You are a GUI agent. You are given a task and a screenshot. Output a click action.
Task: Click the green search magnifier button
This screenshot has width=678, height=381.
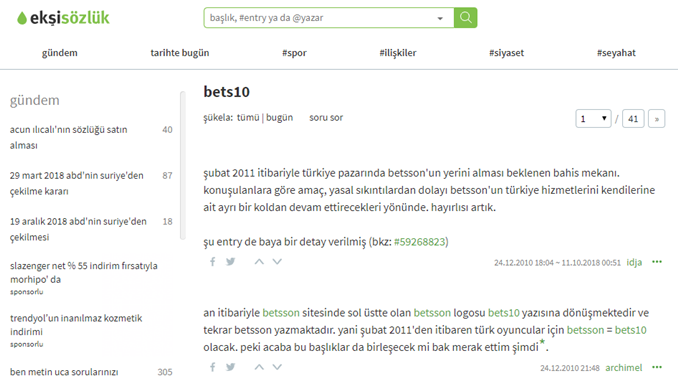click(466, 18)
